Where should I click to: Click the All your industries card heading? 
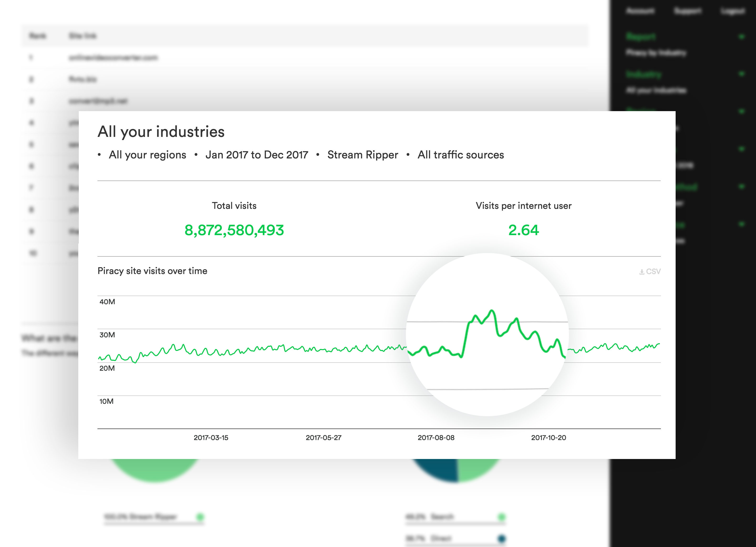pyautogui.click(x=161, y=132)
